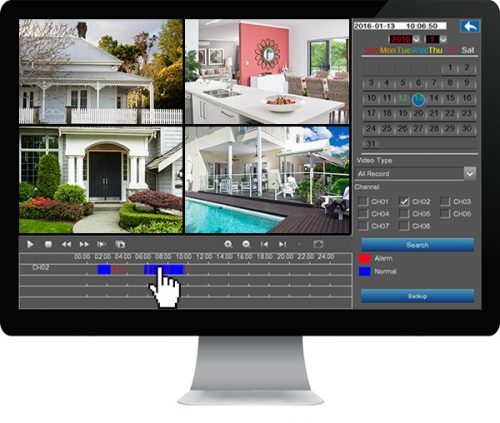Click the blue back arrow icon
Screen dimensions: 500x423
(x=470, y=26)
